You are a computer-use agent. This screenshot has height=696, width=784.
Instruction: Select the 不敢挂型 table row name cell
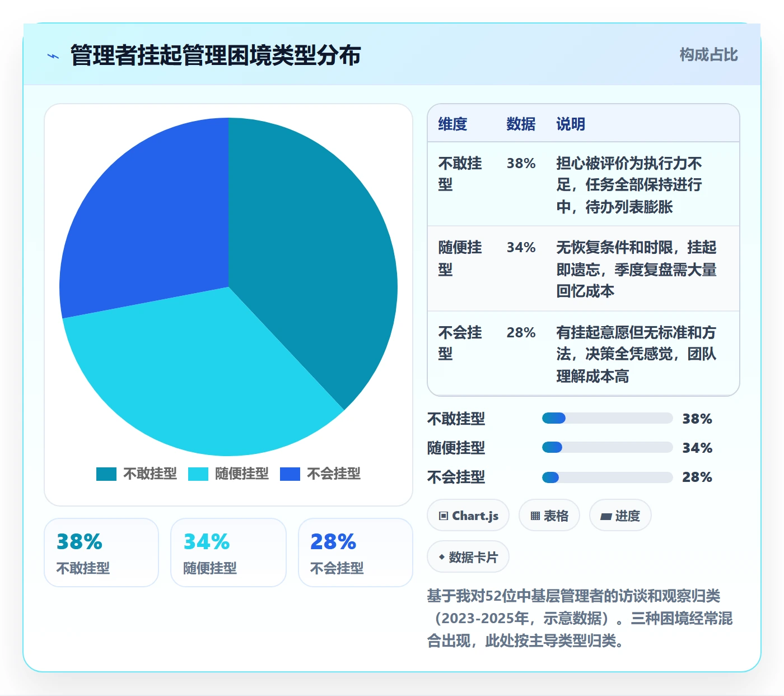pos(460,174)
